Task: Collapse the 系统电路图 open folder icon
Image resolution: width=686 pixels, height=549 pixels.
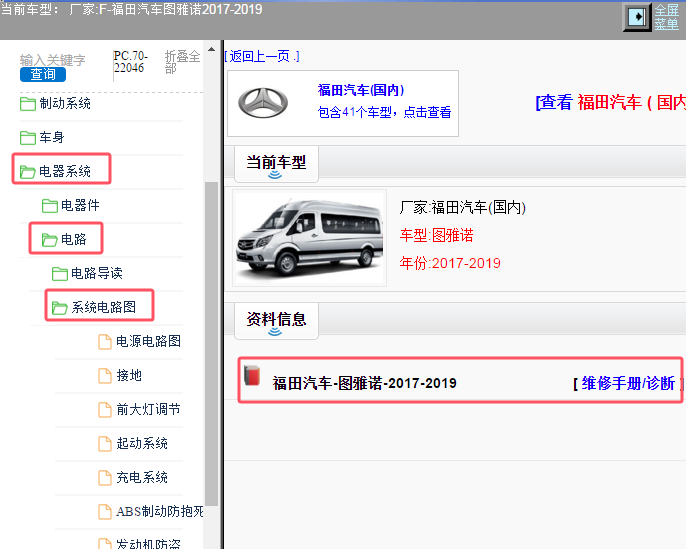Action: point(60,308)
